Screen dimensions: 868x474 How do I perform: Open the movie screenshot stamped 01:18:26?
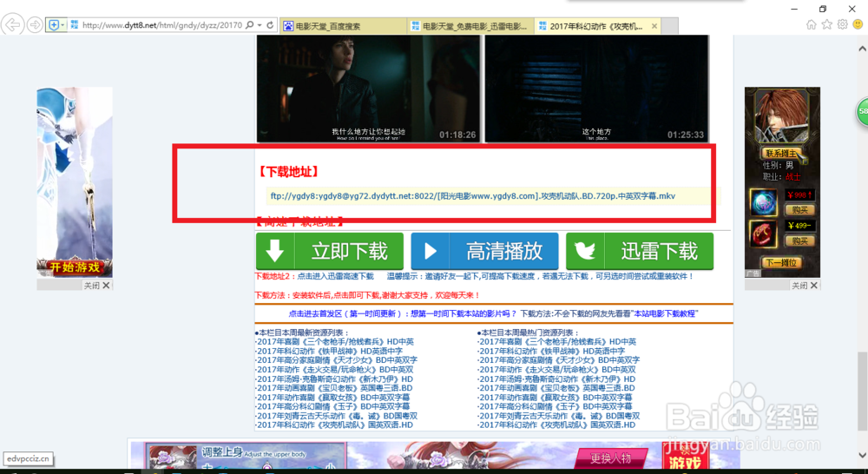click(368, 89)
